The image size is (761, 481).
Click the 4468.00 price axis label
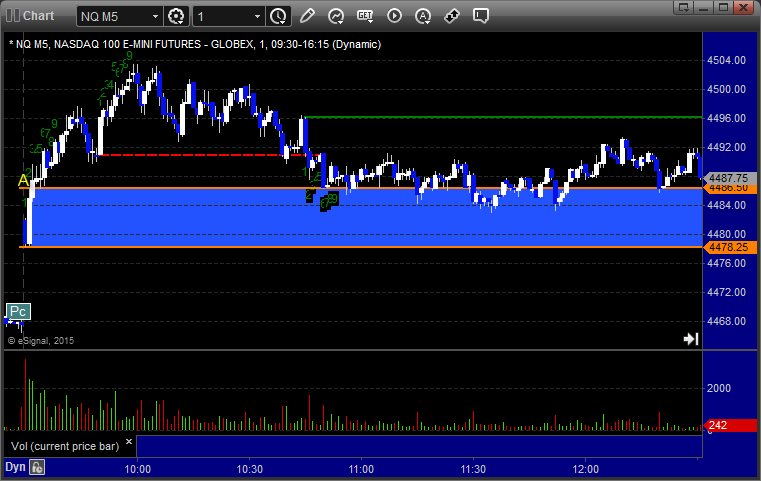(727, 321)
